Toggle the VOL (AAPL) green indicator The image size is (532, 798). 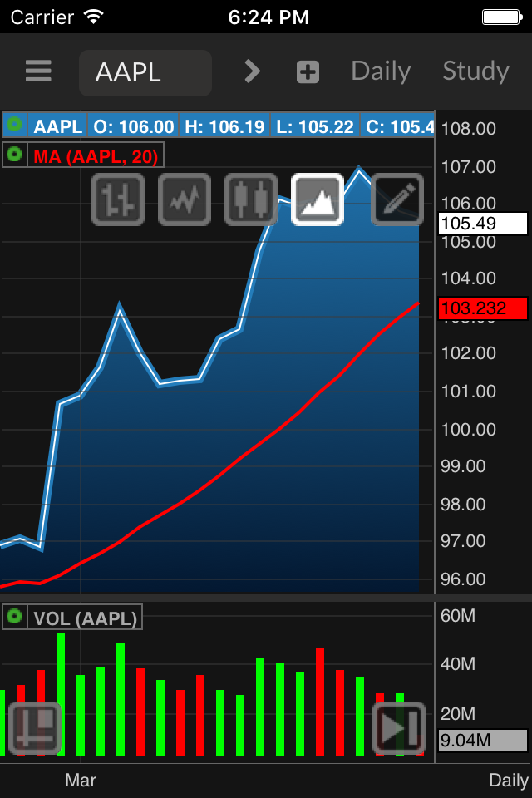(x=14, y=616)
